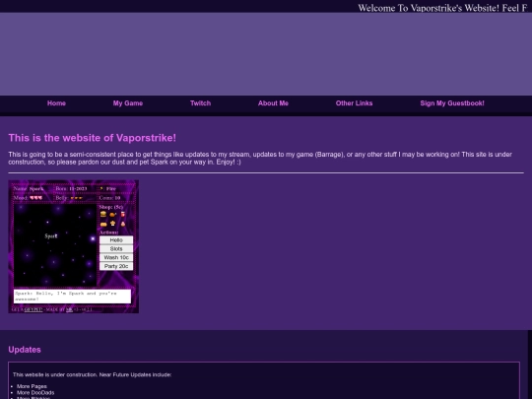Click 'Coins: 10' in pet stats
The height and width of the screenshot is (399, 532).
109,198
